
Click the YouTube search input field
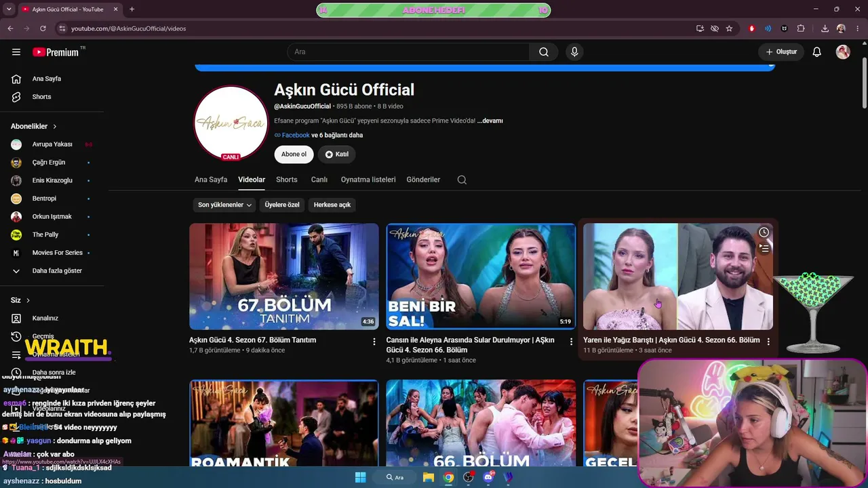coord(408,52)
